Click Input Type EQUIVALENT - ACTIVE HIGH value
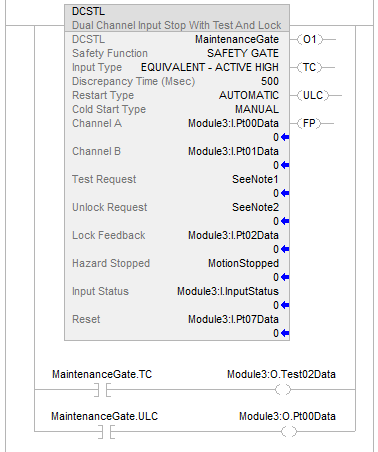Screen dimensions: 378x452 coord(210,67)
